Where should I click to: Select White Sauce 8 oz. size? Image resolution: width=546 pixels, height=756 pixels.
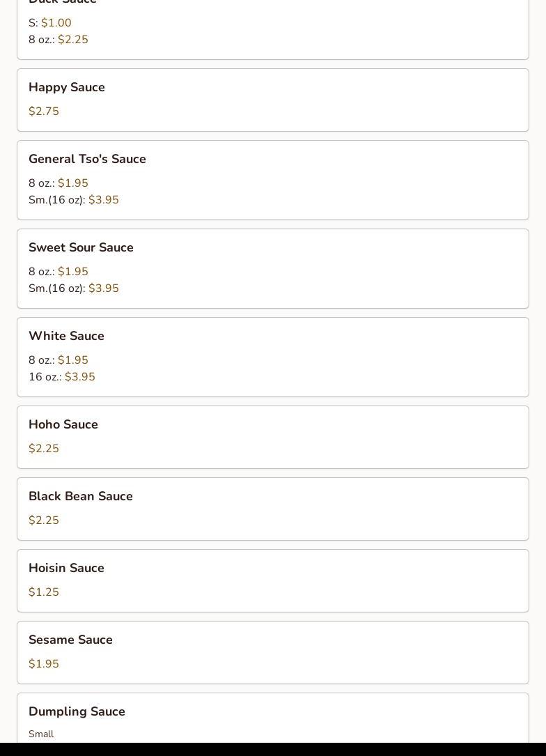tap(58, 360)
